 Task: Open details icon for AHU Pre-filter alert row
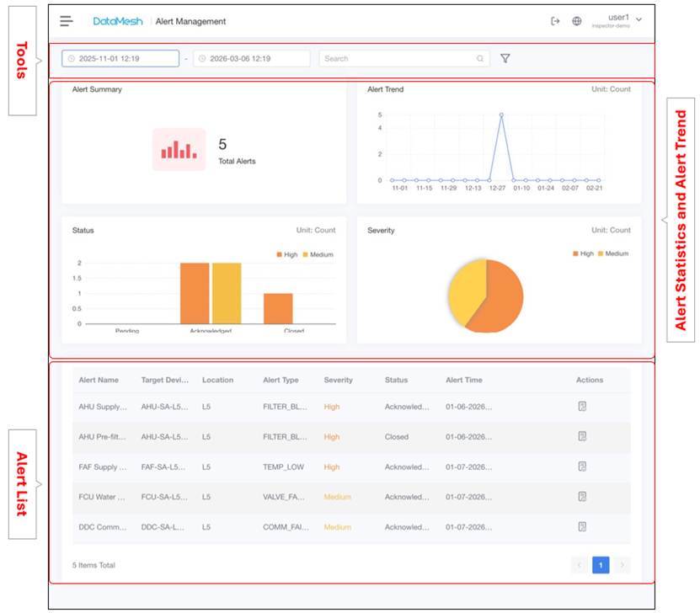point(581,436)
